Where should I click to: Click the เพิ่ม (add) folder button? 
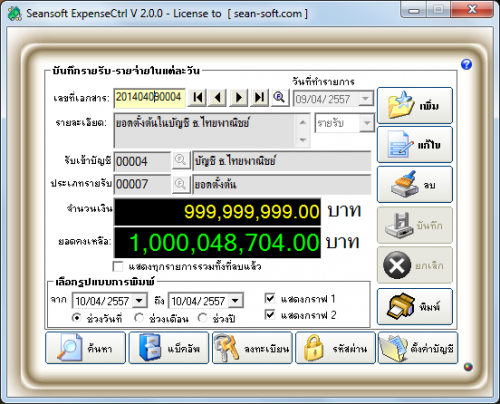click(415, 105)
